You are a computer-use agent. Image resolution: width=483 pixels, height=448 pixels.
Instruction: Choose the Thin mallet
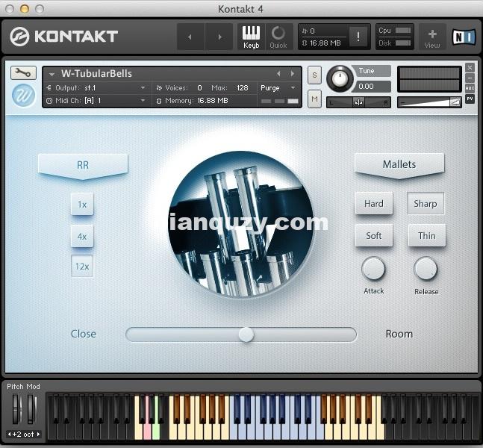pyautogui.click(x=426, y=236)
